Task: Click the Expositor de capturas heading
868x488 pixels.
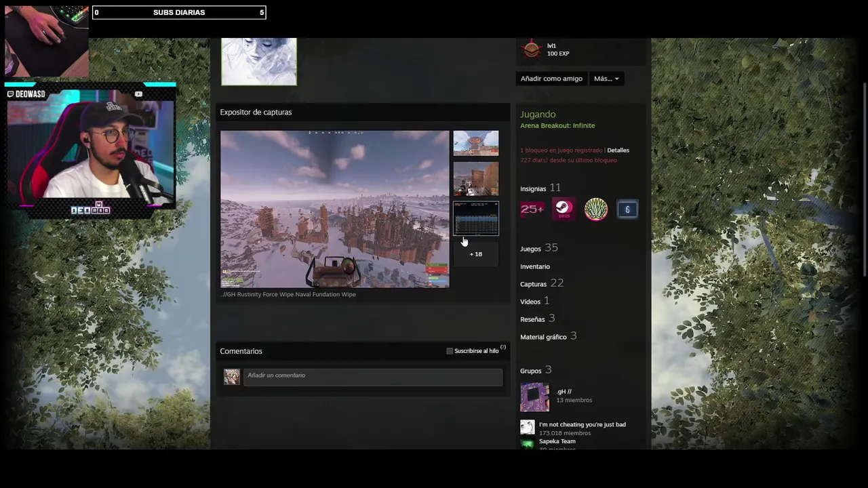Action: (256, 112)
